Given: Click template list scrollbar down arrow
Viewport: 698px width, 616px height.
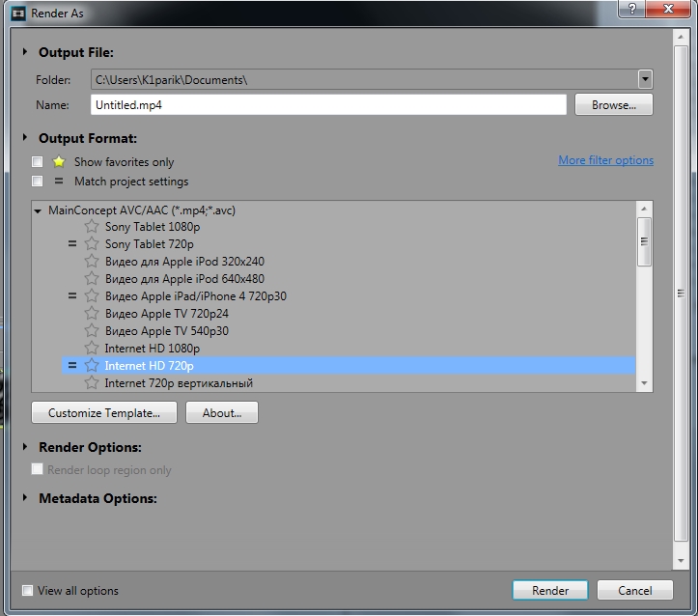Looking at the screenshot, I should coord(644,382).
